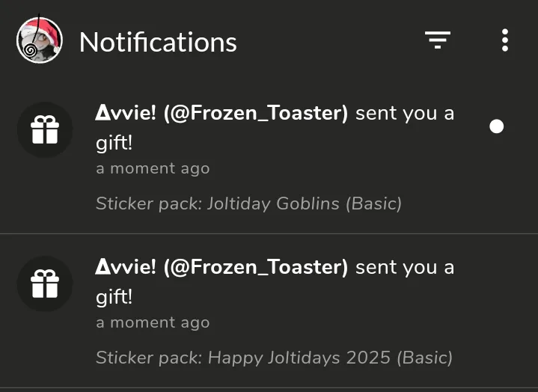538x392 pixels.
Task: Open the three-dot more options menu
Action: 505,40
